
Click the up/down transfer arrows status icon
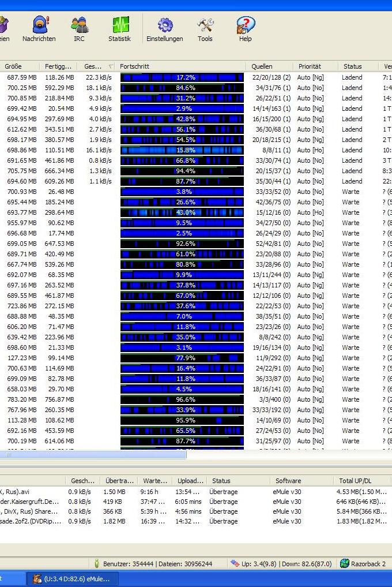(235, 563)
